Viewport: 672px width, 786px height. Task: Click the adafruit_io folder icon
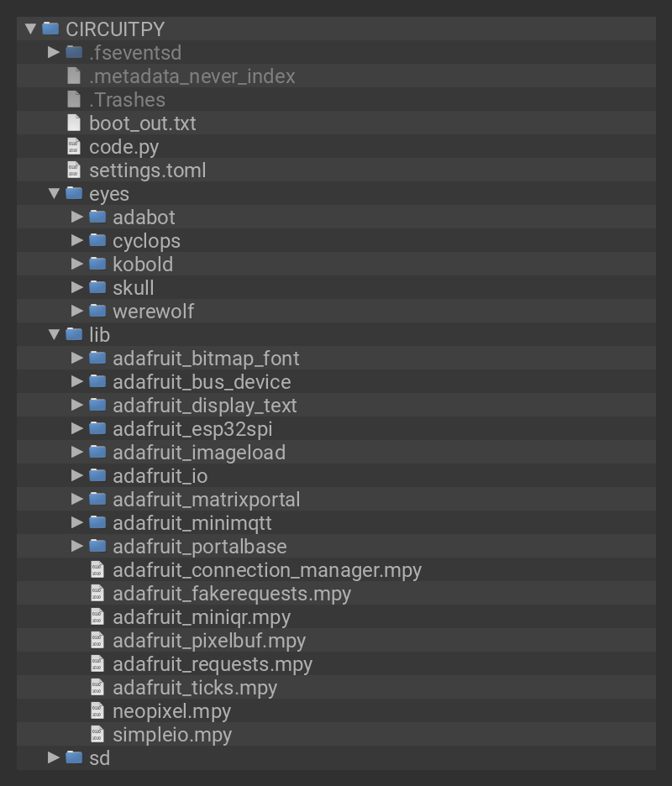pos(97,476)
